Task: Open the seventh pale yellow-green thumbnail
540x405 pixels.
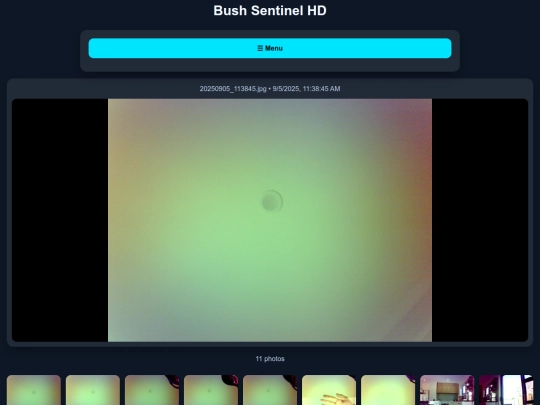Action: coord(388,390)
